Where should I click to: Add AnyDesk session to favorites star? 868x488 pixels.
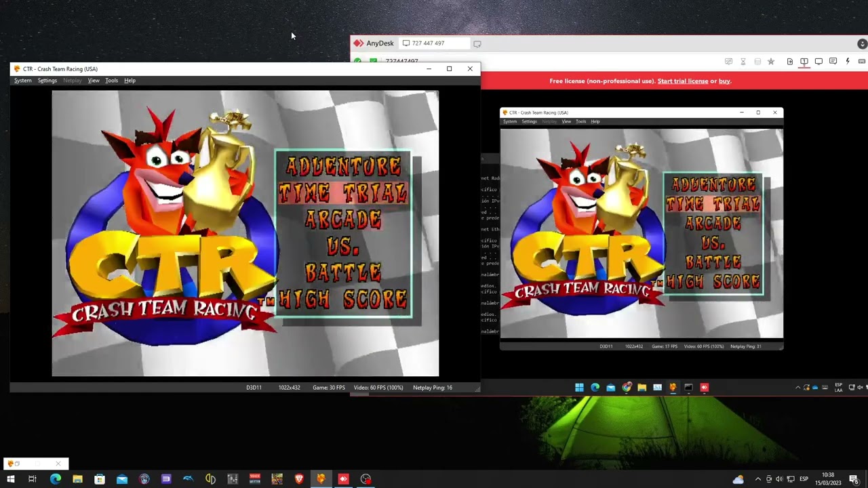[x=771, y=62]
